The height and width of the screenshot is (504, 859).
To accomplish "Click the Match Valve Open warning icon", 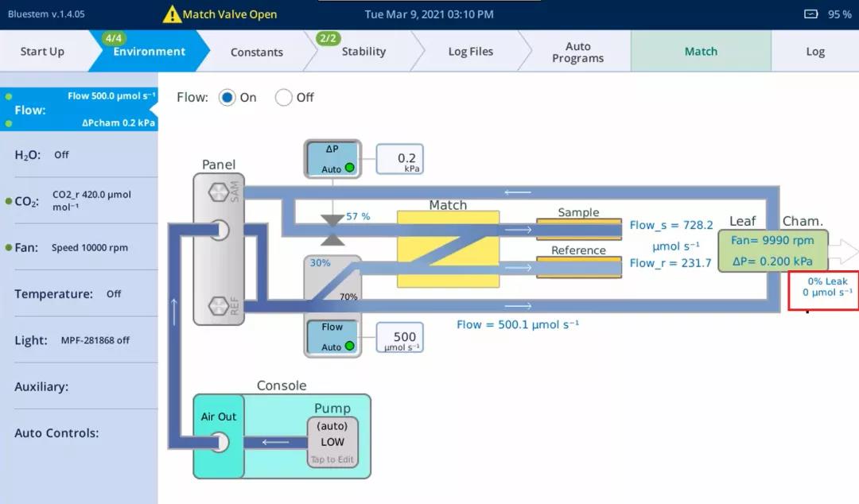I will [x=172, y=14].
